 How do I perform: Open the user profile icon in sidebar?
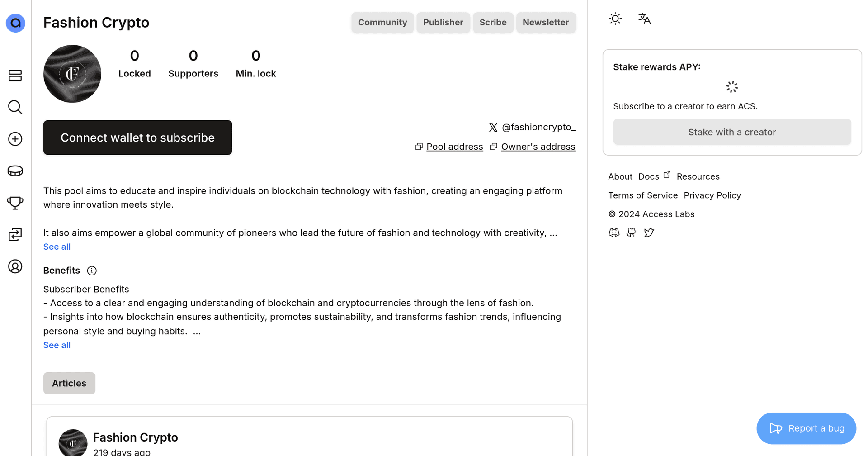click(x=15, y=266)
